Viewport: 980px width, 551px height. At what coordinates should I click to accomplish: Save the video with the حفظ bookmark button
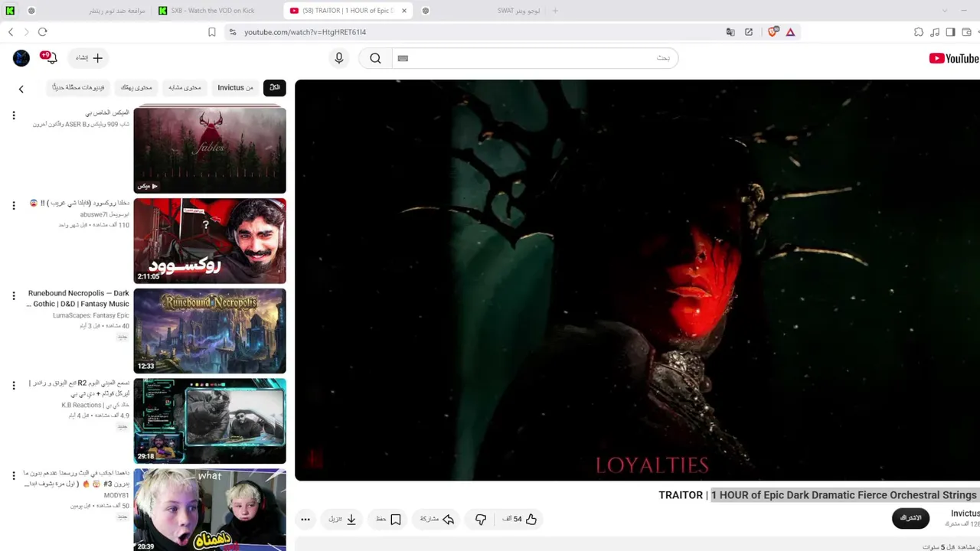[388, 519]
